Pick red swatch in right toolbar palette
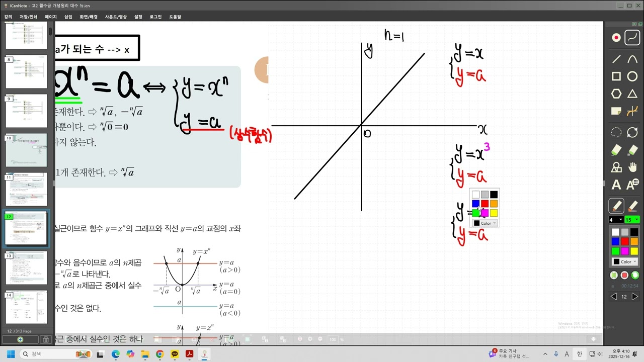This screenshot has width=644, height=362. 625,241
